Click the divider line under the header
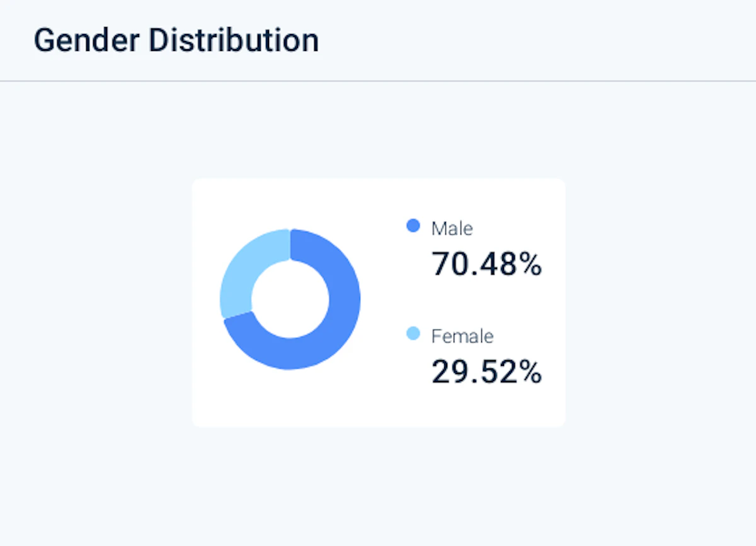The image size is (756, 546). pyautogui.click(x=378, y=81)
